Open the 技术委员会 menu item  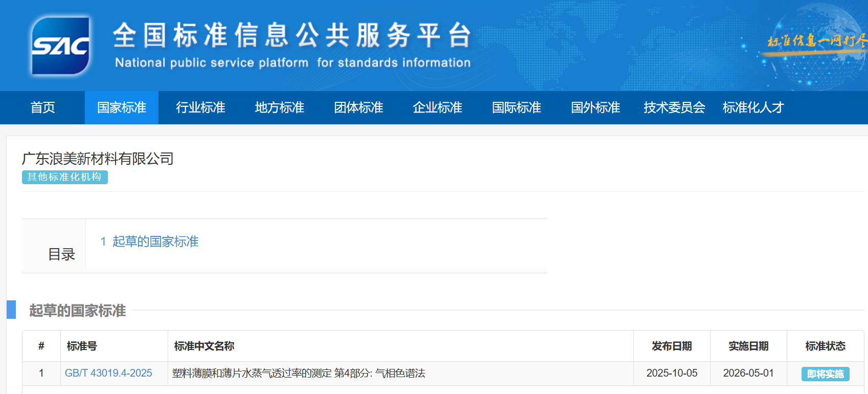[674, 107]
